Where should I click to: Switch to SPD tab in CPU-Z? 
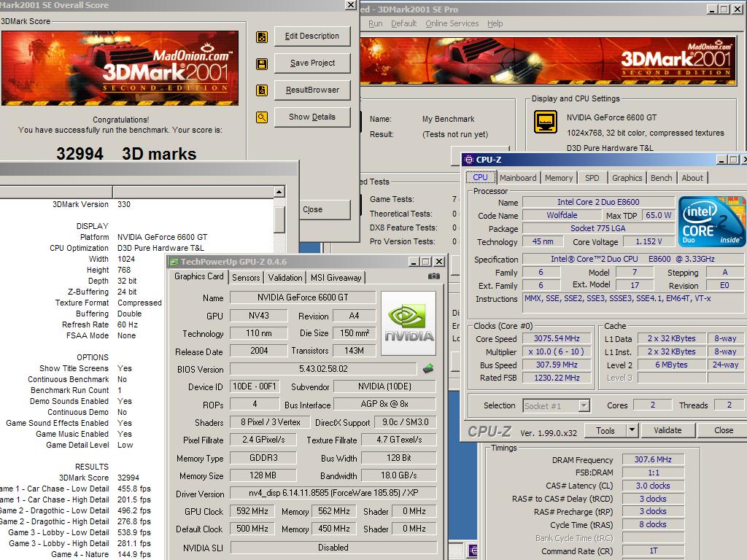tap(592, 178)
